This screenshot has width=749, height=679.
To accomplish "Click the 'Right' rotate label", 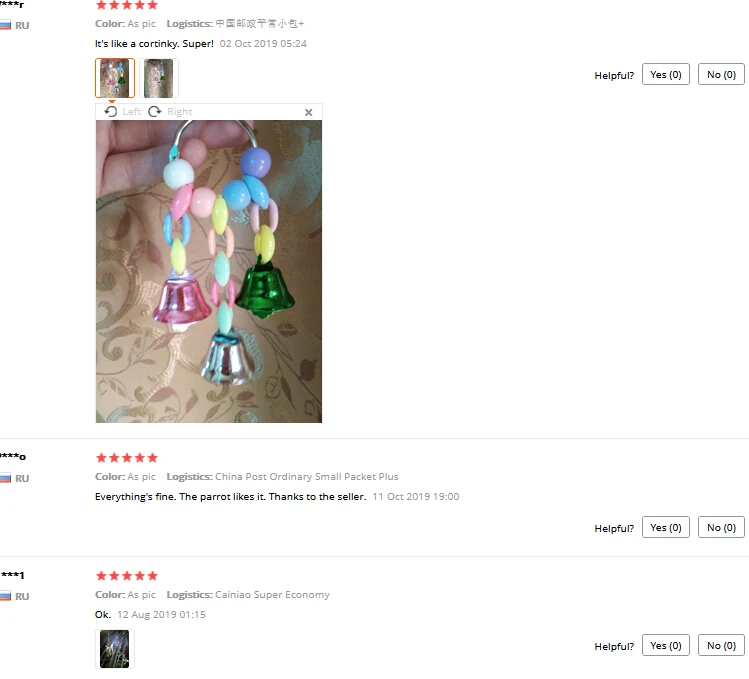I will 179,112.
